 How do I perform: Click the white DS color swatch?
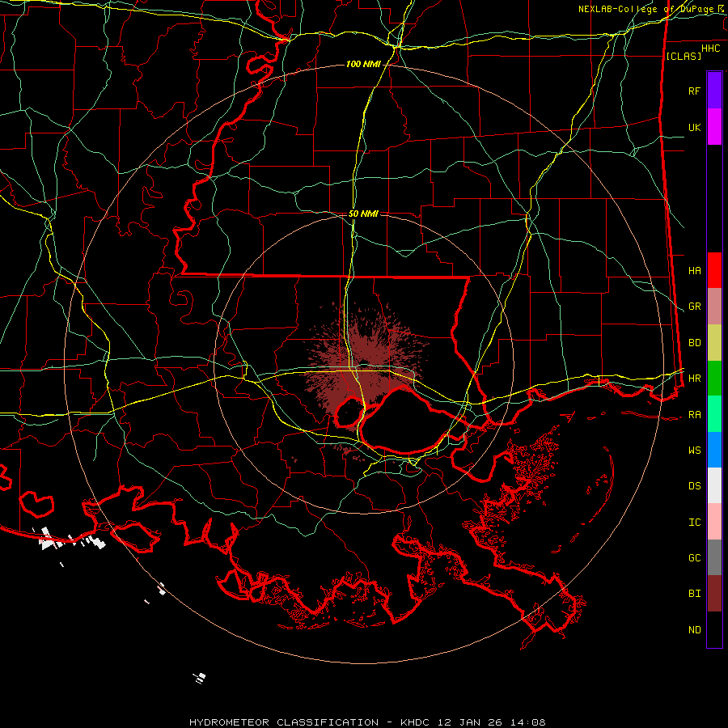714,485
